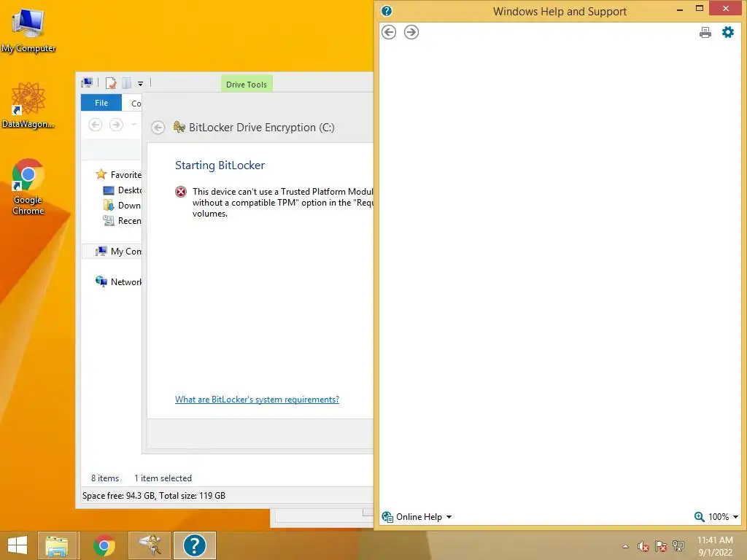Open help settings gear icon

tap(728, 32)
